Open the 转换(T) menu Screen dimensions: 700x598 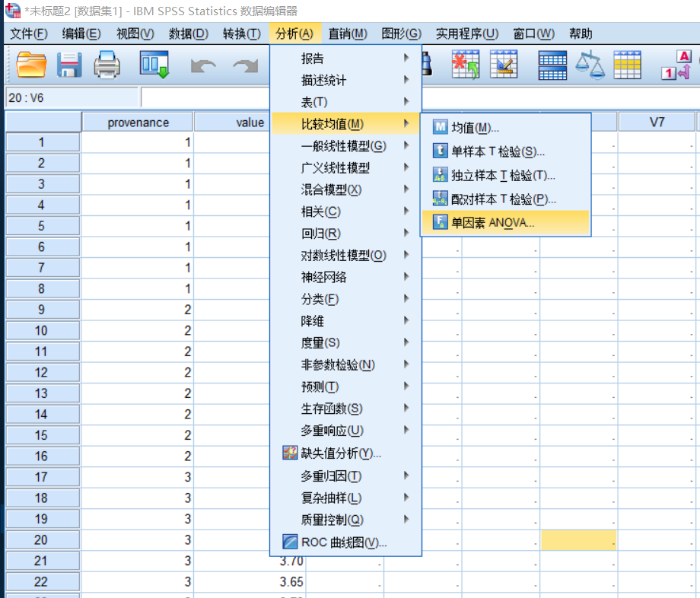tap(241, 34)
